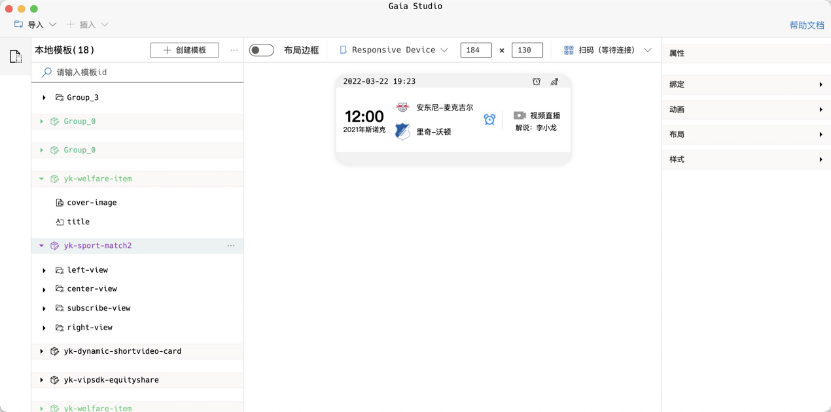Screen dimensions: 831x412
Task: Select the yk-sport-match2 template row
Action: click(x=138, y=246)
